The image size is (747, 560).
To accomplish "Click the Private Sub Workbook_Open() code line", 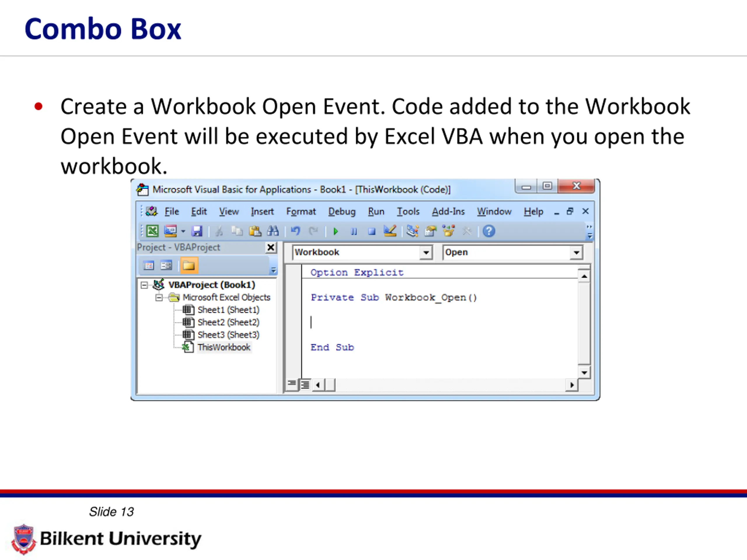I will (x=394, y=298).
